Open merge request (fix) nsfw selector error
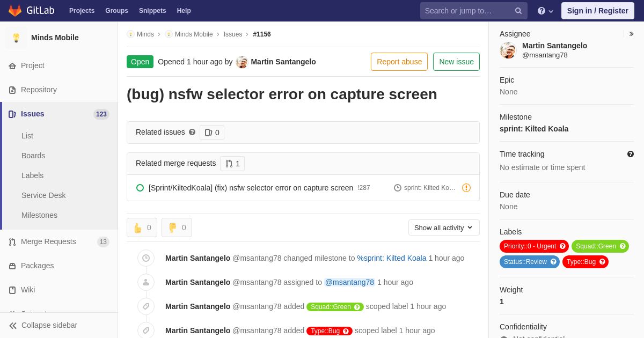The height and width of the screenshot is (338, 644). (251, 188)
